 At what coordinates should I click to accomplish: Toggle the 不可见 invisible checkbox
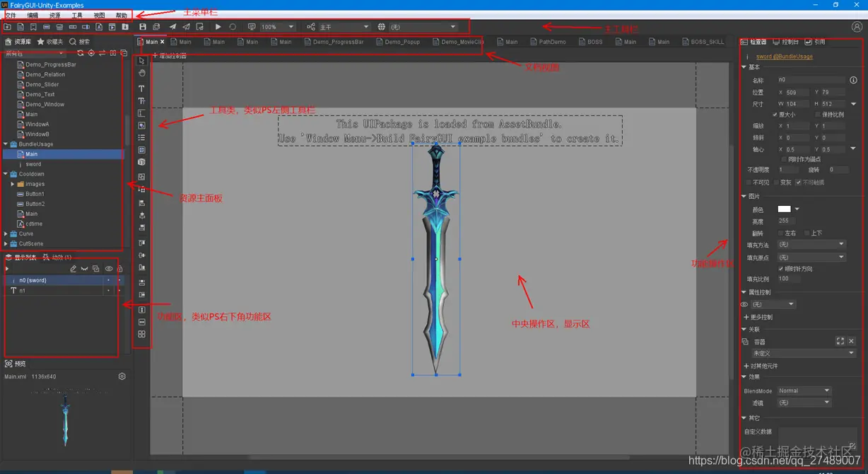coord(750,183)
